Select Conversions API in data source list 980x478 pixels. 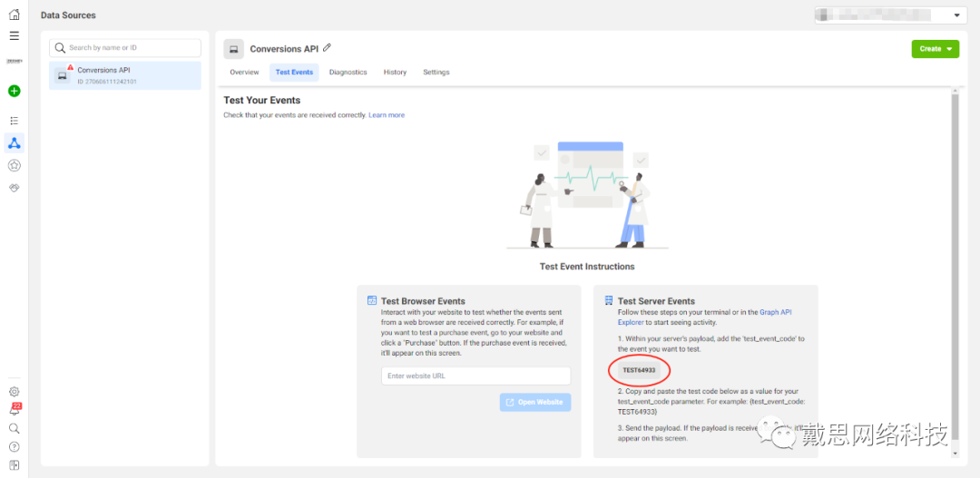click(x=125, y=75)
